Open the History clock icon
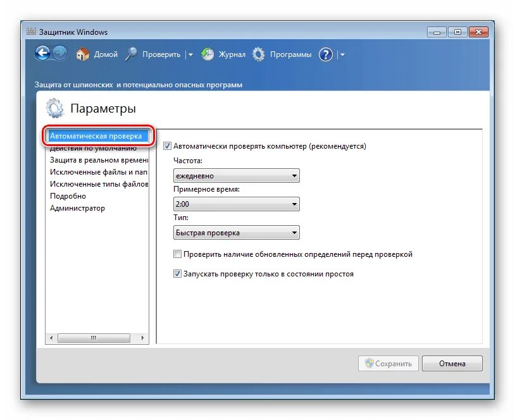The image size is (515, 420). point(208,54)
